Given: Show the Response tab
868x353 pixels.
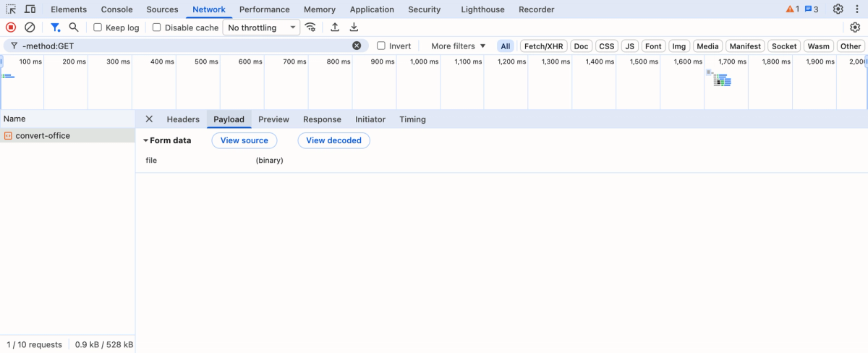Looking at the screenshot, I should (322, 119).
